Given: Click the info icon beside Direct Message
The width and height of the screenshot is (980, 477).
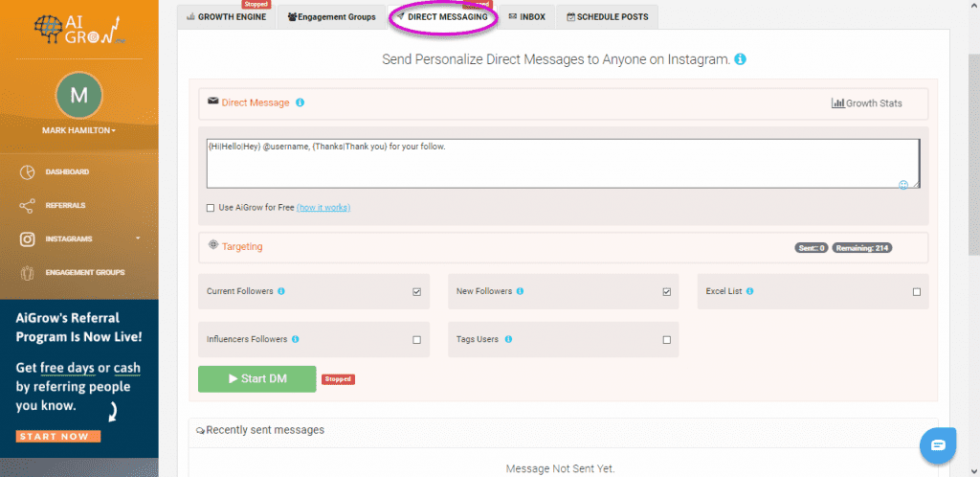Looking at the screenshot, I should coord(300,102).
